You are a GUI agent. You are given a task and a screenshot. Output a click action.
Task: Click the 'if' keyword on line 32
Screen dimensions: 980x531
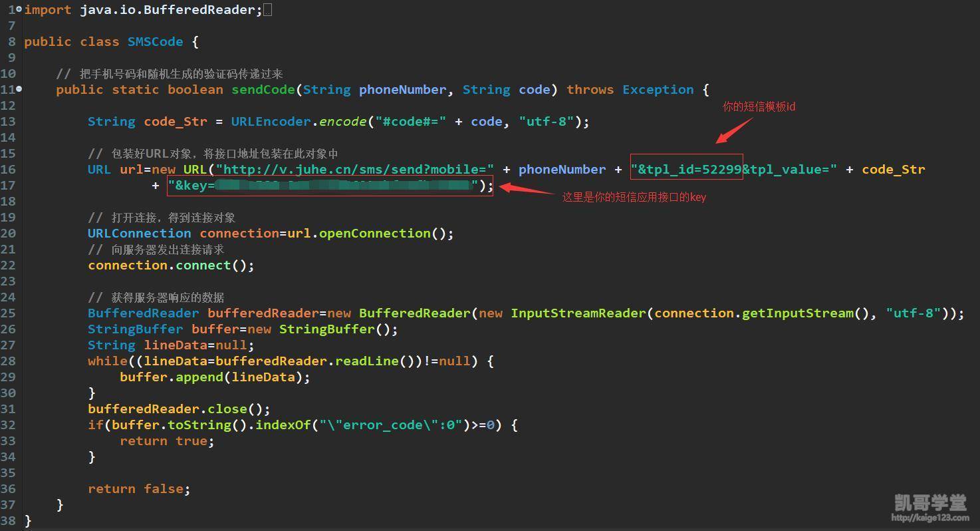click(x=96, y=425)
